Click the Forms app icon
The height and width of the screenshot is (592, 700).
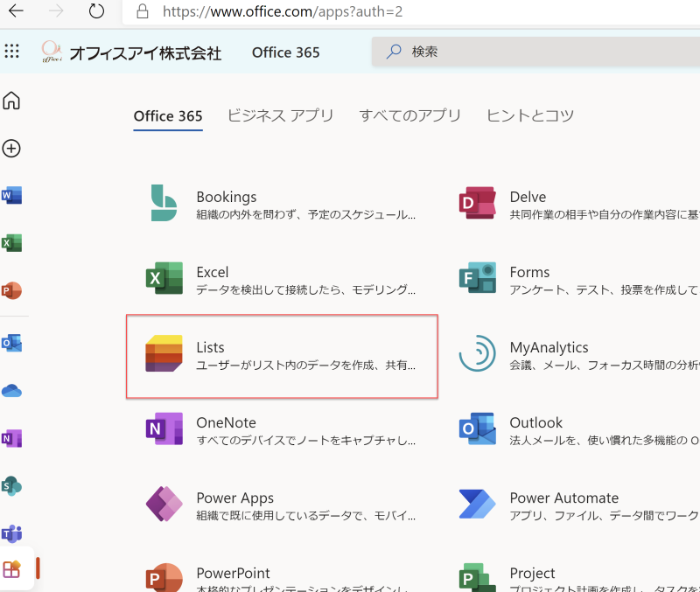coord(478,278)
